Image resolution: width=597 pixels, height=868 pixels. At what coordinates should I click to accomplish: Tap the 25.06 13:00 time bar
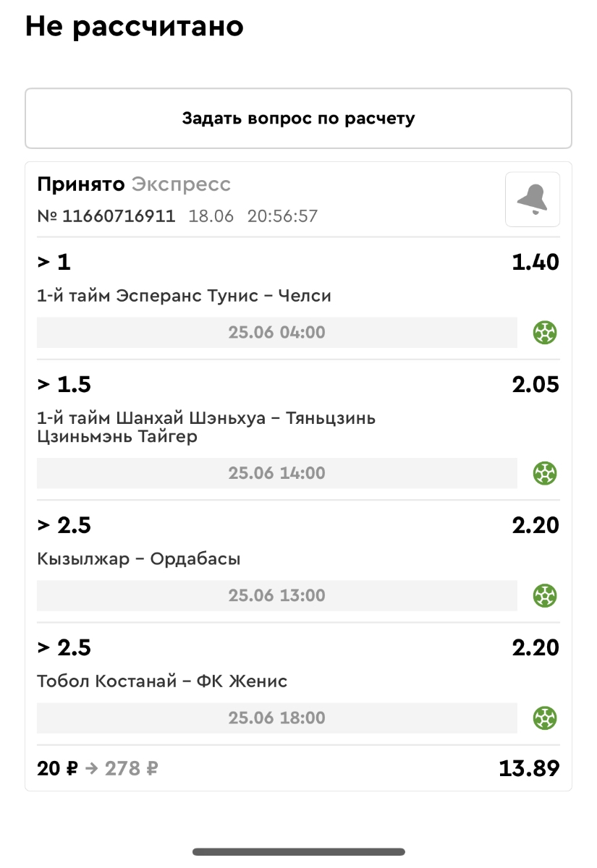pyautogui.click(x=276, y=595)
